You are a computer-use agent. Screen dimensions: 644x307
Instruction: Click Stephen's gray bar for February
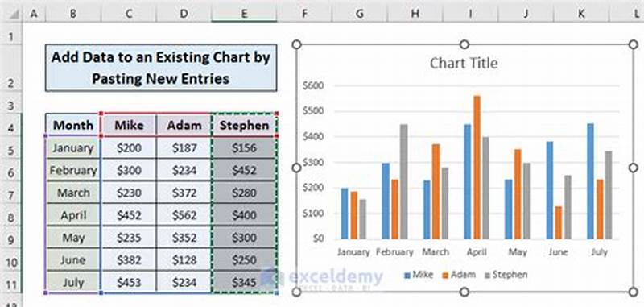(x=404, y=181)
